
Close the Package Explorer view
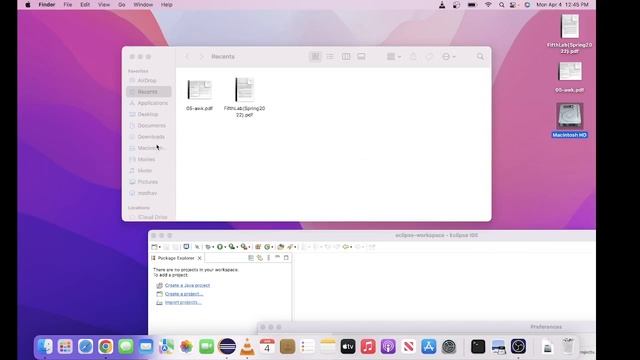tap(200, 258)
